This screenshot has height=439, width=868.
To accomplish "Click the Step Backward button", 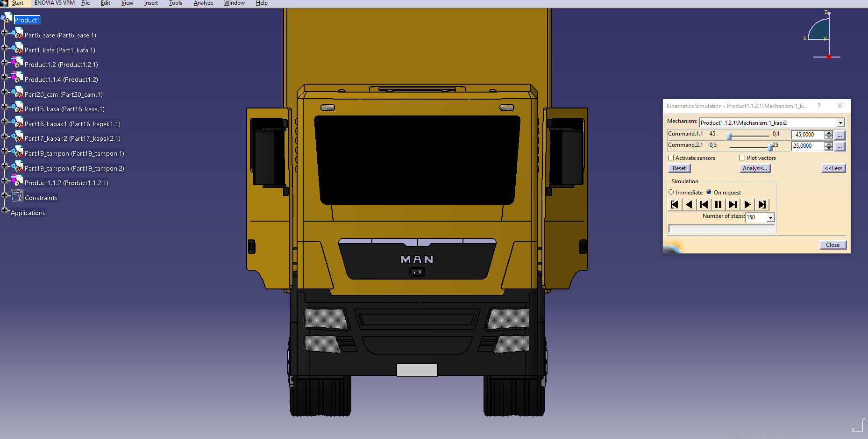I will (x=704, y=205).
